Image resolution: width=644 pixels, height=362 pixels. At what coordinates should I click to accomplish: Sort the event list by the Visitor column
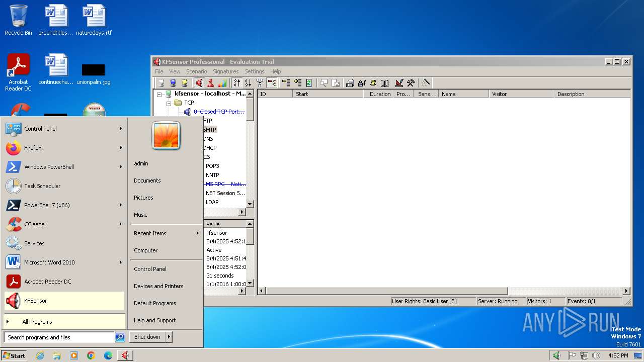pyautogui.click(x=522, y=94)
